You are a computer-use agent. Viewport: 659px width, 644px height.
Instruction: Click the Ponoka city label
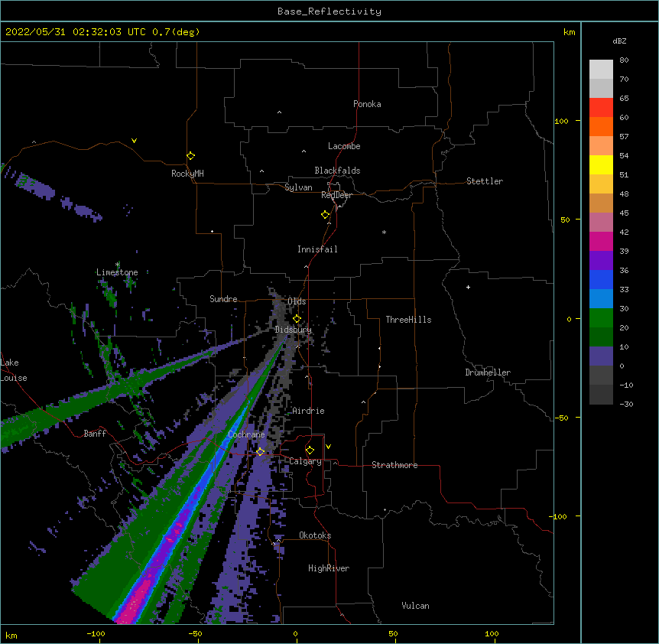point(367,104)
